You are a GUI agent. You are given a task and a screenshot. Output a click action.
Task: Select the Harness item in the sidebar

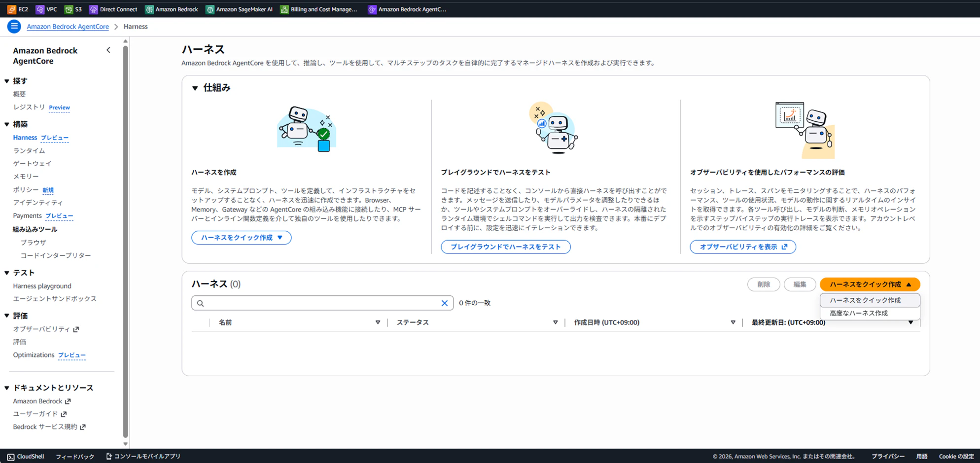tap(25, 138)
